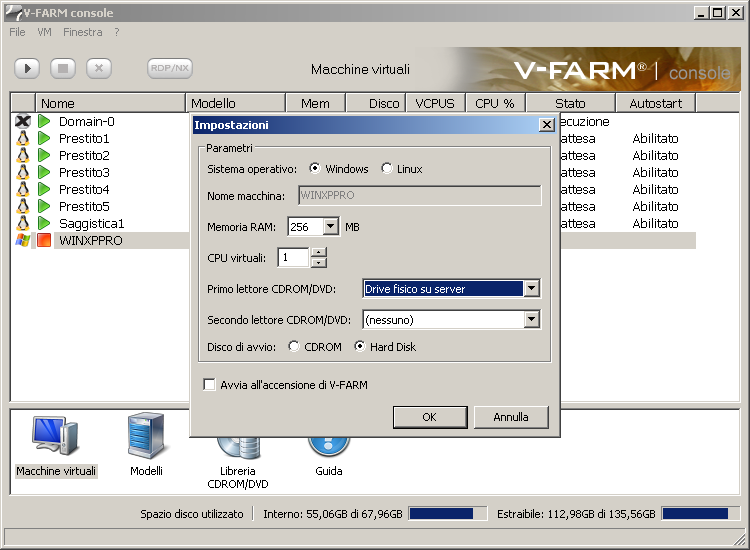The width and height of the screenshot is (750, 550).
Task: Open the File menu
Action: click(x=17, y=32)
